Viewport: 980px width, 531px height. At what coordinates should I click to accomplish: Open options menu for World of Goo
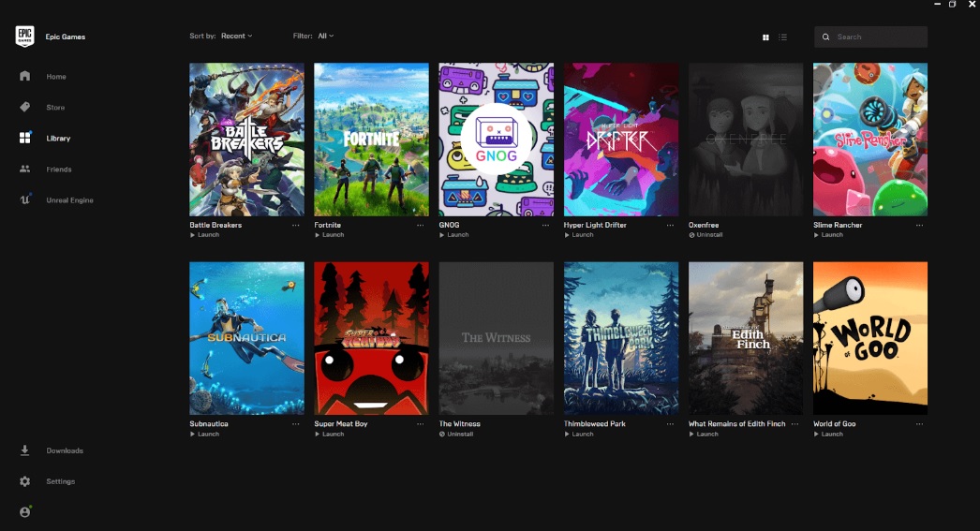tap(919, 424)
